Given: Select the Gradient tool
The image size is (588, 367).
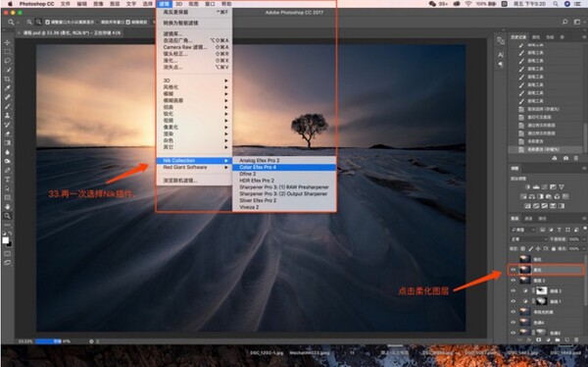Looking at the screenshot, I should pos(7,142).
